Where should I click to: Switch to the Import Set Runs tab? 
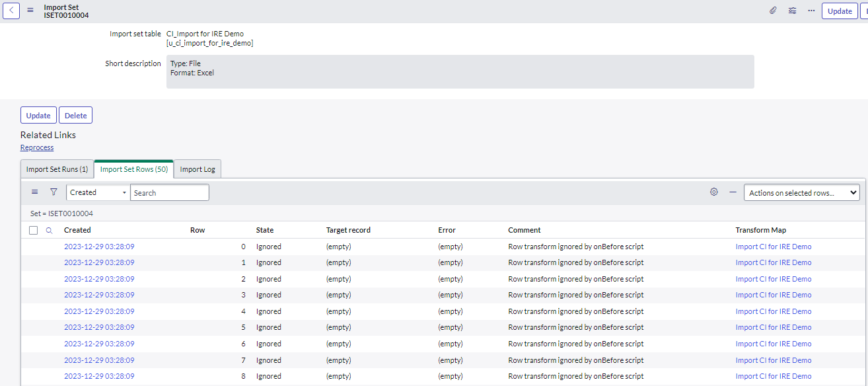coord(57,169)
